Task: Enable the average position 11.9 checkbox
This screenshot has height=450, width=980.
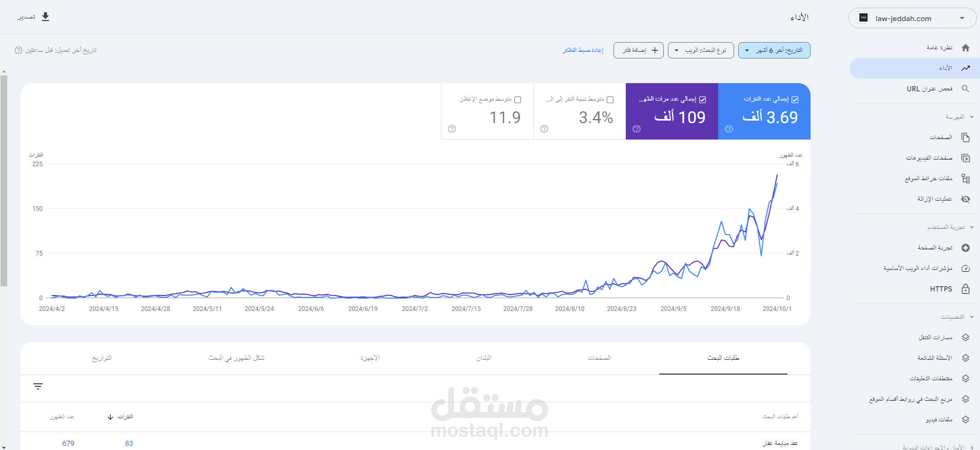Action: click(x=518, y=100)
